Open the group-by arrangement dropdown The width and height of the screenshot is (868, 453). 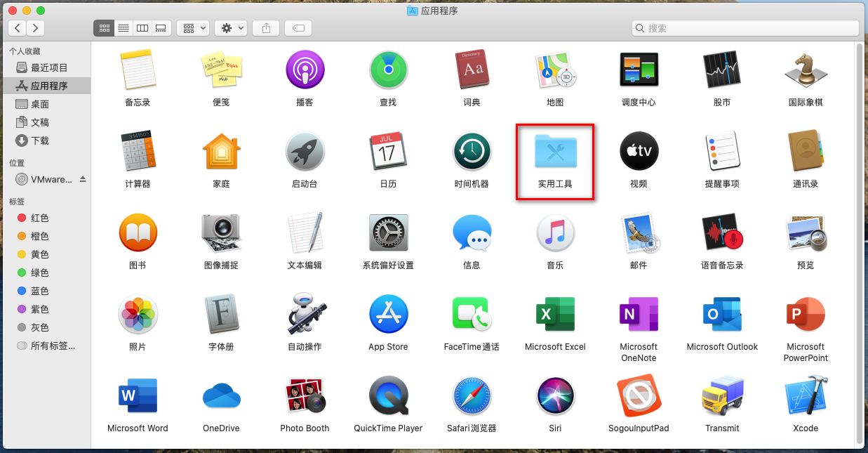(x=194, y=28)
